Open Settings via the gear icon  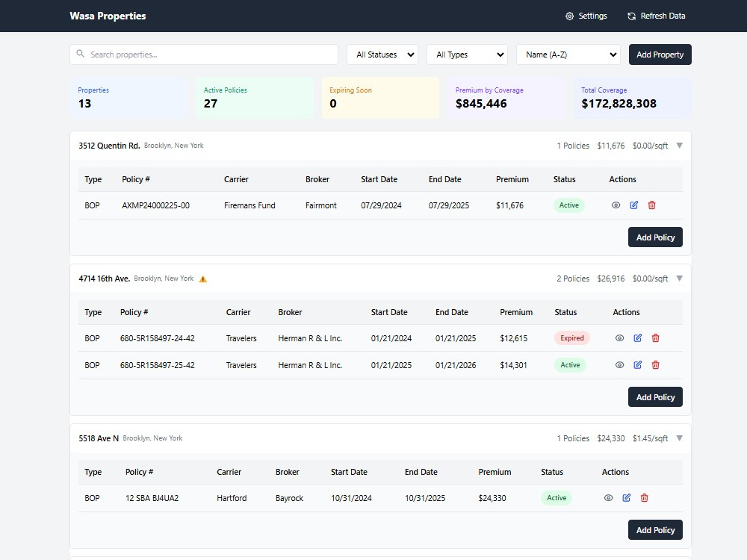[x=569, y=16]
